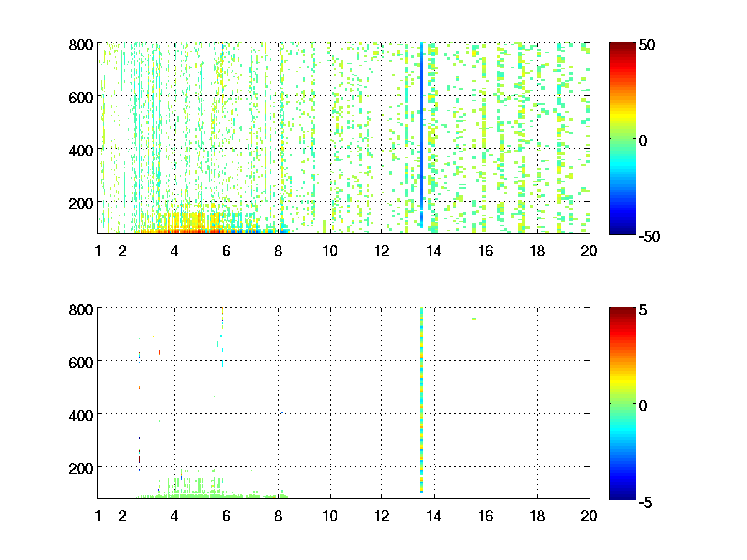The width and height of the screenshot is (747, 560).
Task: Choose the bottom plot's x-axis tick '2'
Action: [x=122, y=516]
